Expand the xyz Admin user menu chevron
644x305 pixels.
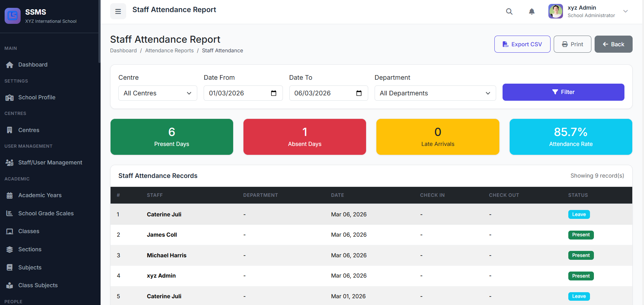pos(626,11)
